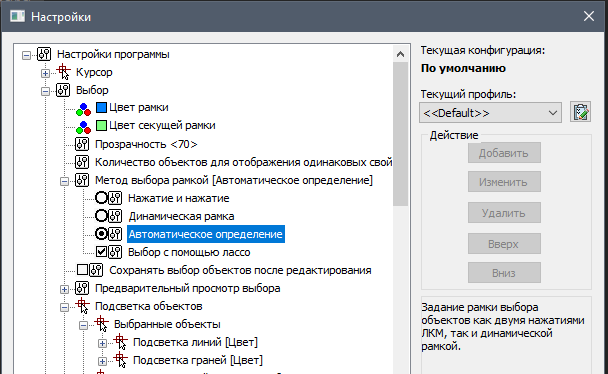The width and height of the screenshot is (608, 374).
Task: Click the icon beside Количество объектов для отображения
Action: [82, 162]
